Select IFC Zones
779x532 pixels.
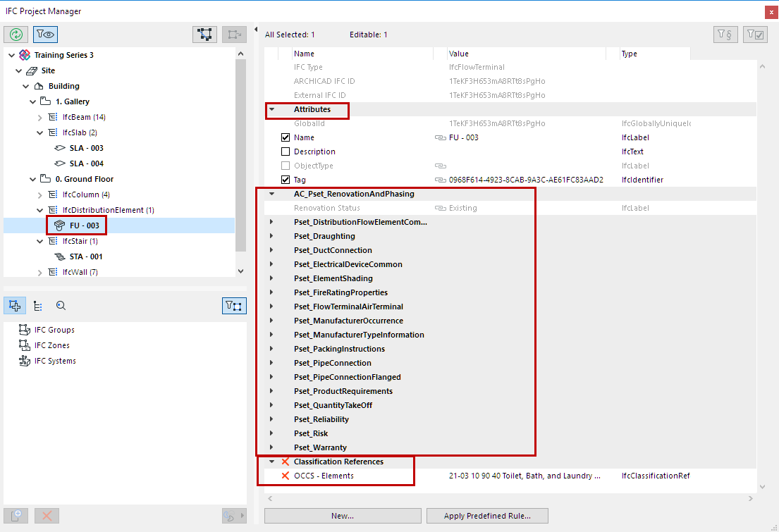click(51, 345)
